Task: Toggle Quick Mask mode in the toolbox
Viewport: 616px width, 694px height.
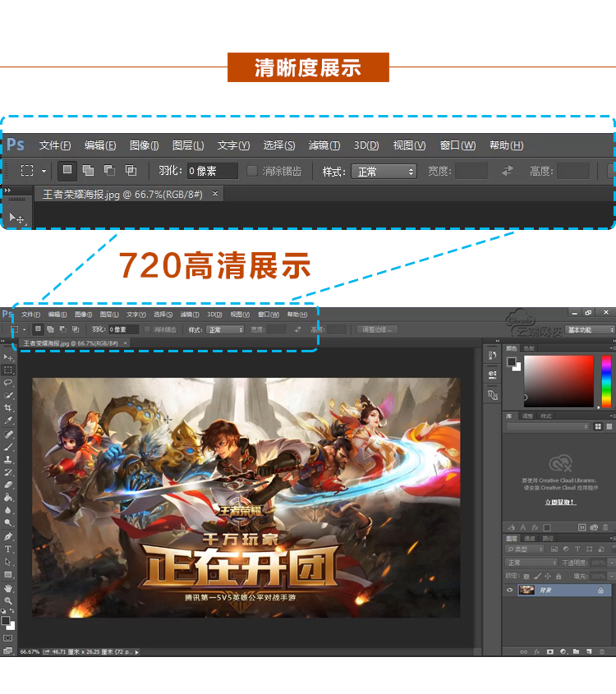Action: click(8, 637)
